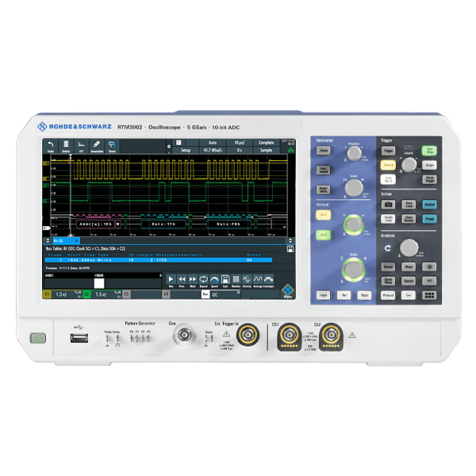Toggle the yellow Ch1 hardware button
Screen dimensions: 476x476
[324, 215]
